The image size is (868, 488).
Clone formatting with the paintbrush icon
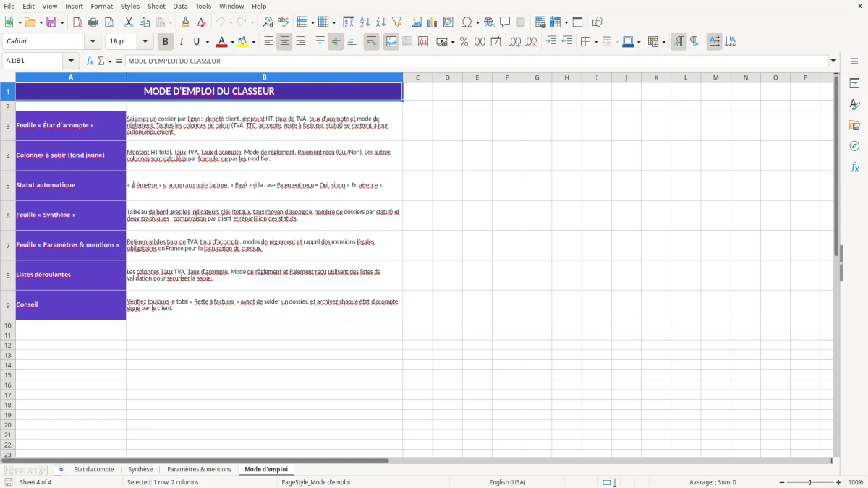tap(185, 22)
